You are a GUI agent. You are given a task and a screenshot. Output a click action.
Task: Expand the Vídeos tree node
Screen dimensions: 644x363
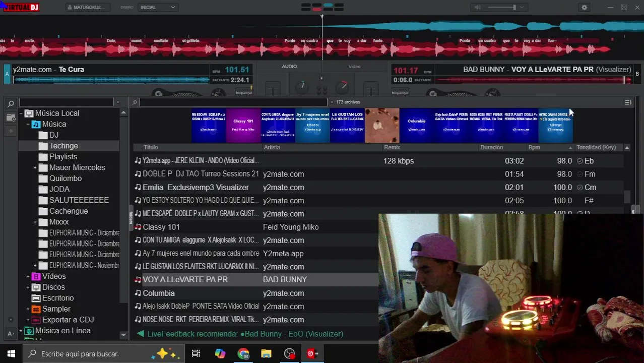(x=28, y=276)
